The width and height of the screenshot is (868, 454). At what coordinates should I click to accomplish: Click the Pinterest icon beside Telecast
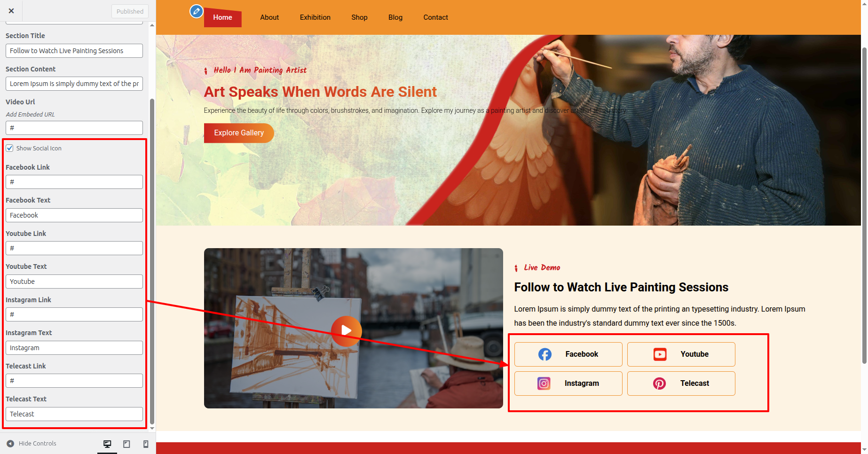[x=659, y=384]
